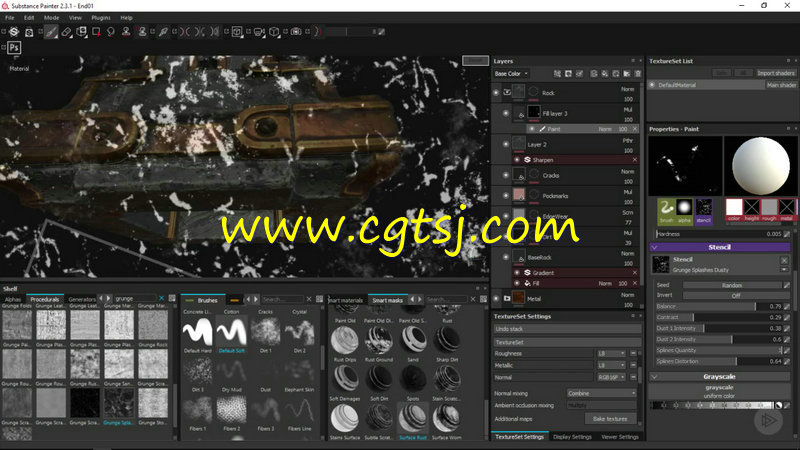800x450 pixels.
Task: Hide Layer 2 visibility
Action: [506, 144]
